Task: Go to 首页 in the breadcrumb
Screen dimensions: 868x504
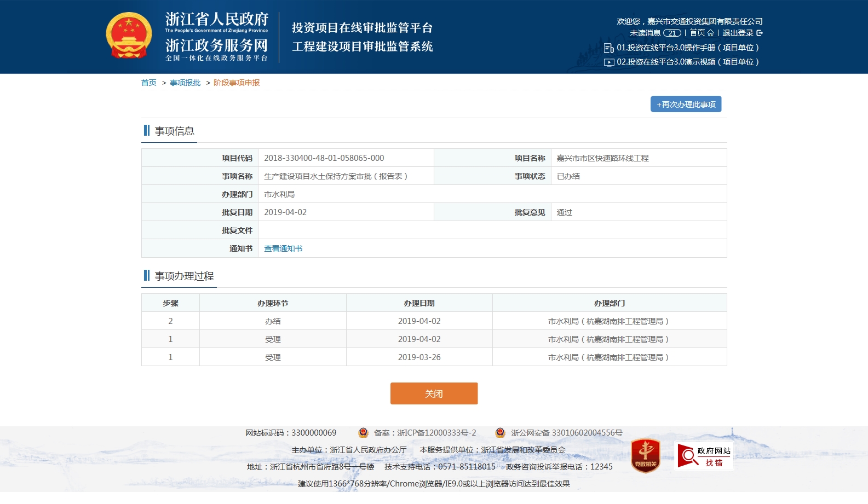Action: (x=148, y=83)
